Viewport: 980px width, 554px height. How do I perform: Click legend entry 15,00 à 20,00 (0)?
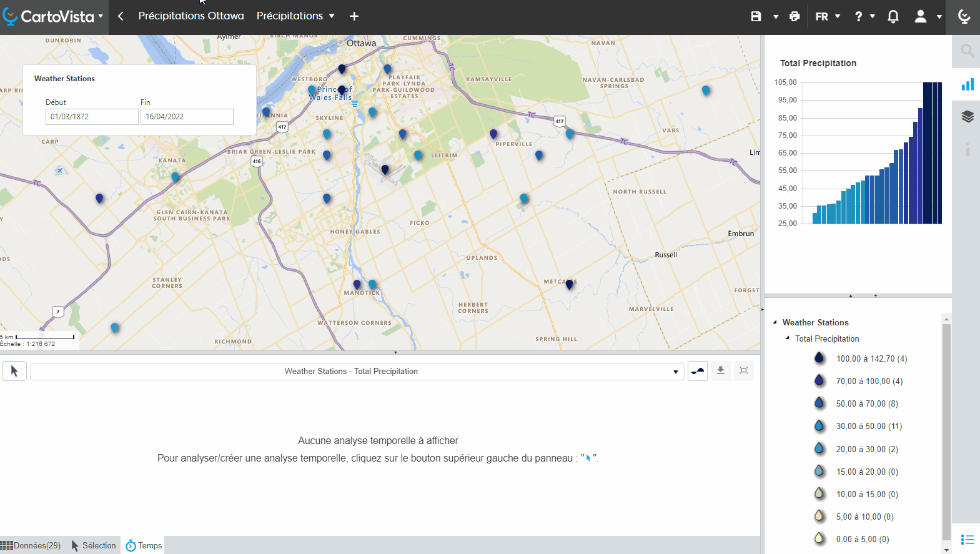click(867, 472)
